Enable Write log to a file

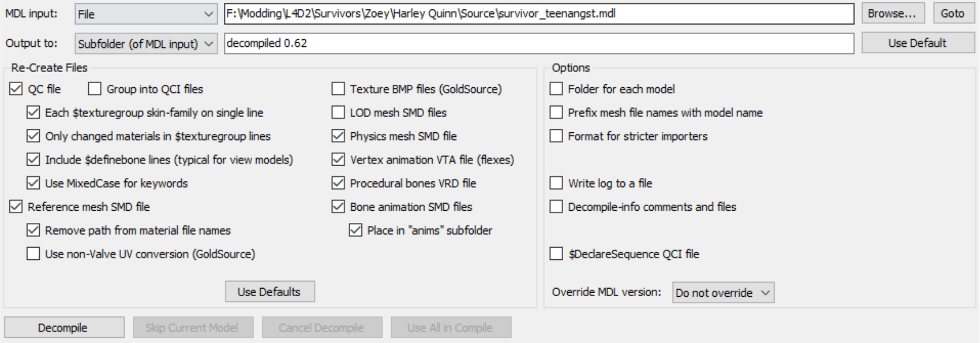pyautogui.click(x=556, y=184)
